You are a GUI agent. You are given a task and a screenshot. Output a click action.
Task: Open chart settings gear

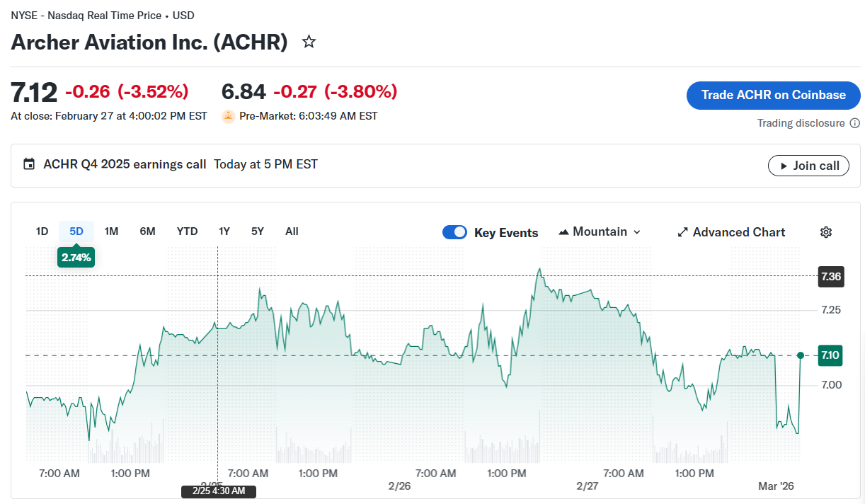pyautogui.click(x=825, y=231)
